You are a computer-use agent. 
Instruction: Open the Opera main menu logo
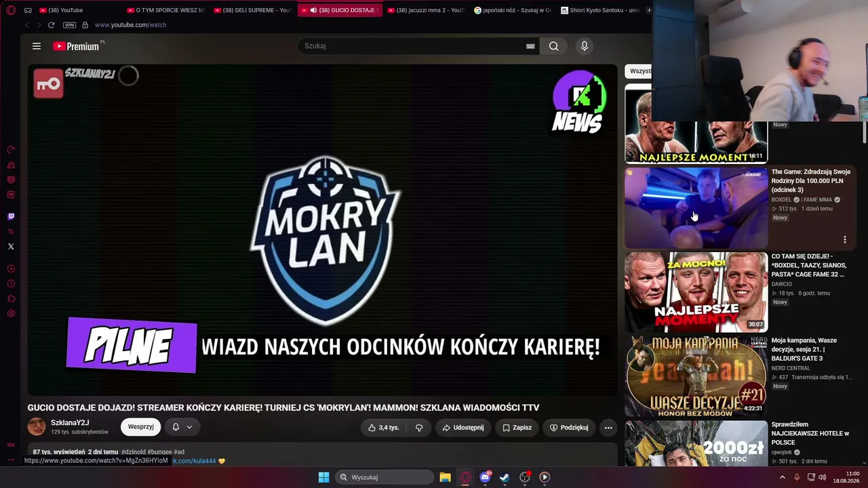[x=11, y=10]
